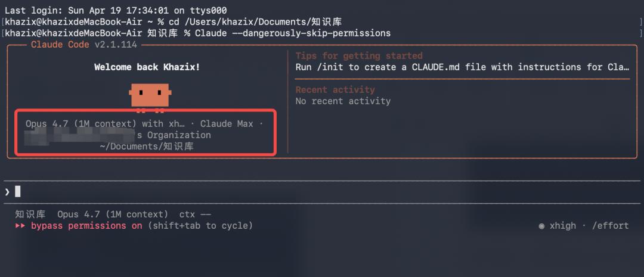The width and height of the screenshot is (644, 277).
Task: Click the block cursor in the prompt
Action: pyautogui.click(x=18, y=191)
